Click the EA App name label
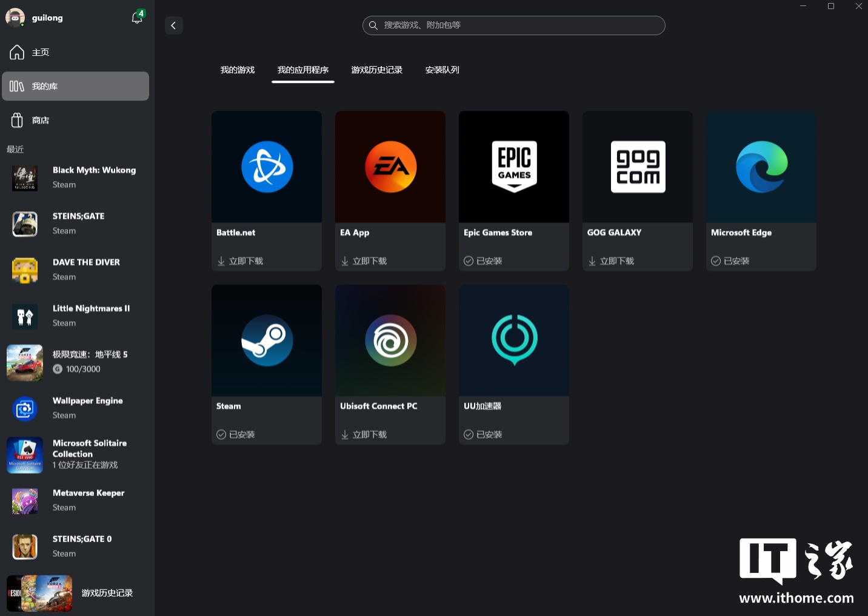This screenshot has width=868, height=616. (355, 233)
